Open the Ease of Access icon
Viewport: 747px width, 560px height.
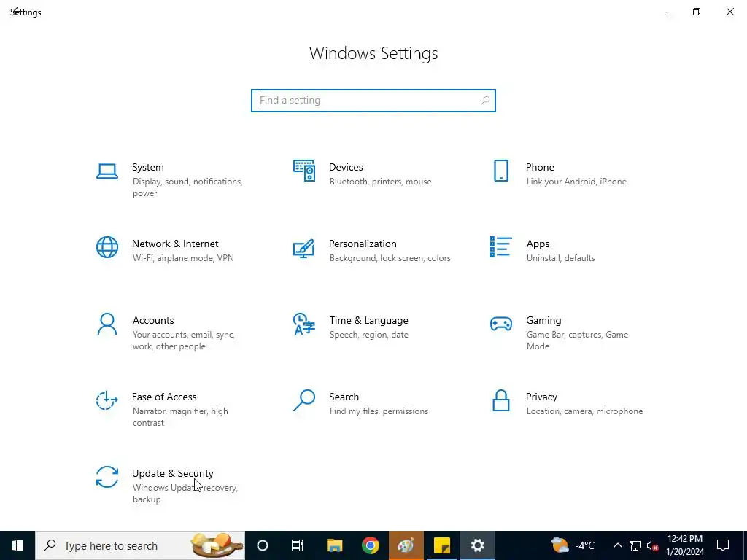pyautogui.click(x=107, y=400)
